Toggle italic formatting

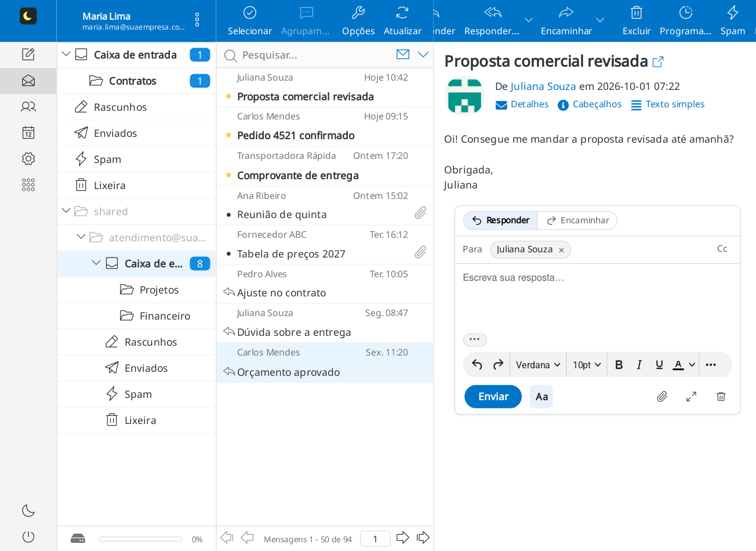click(639, 365)
